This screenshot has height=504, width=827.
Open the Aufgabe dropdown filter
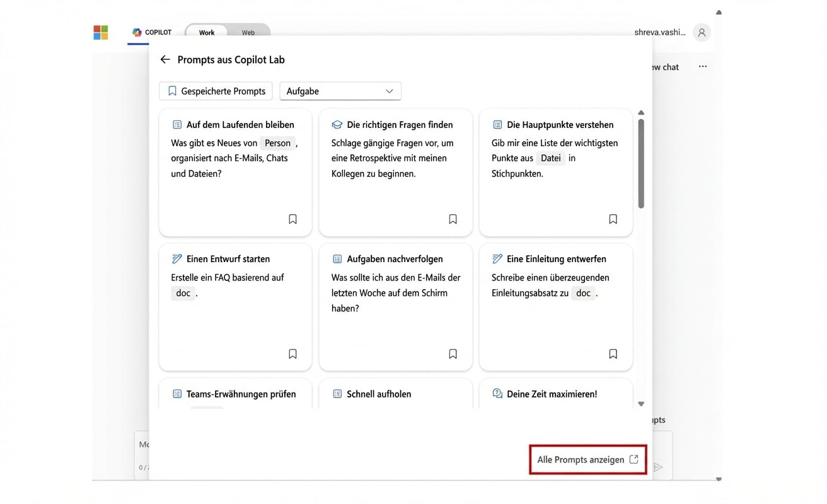[340, 91]
